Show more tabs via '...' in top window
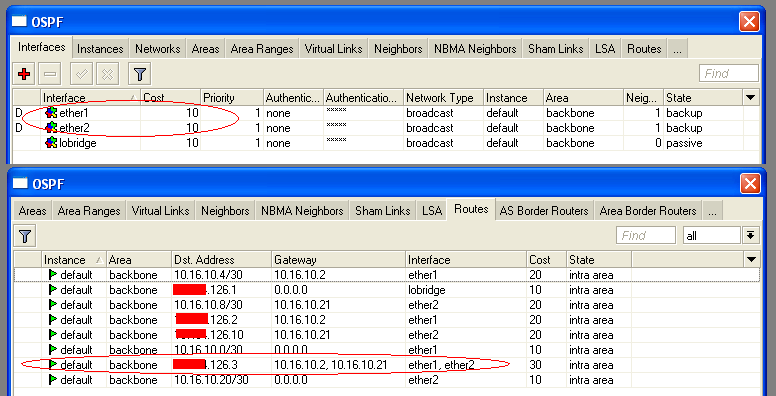The image size is (776, 396). (x=678, y=49)
